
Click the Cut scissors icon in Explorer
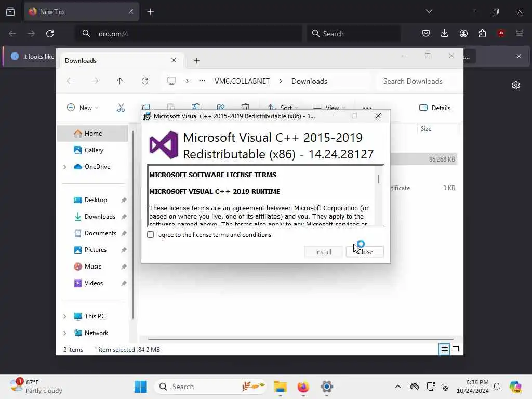click(121, 108)
